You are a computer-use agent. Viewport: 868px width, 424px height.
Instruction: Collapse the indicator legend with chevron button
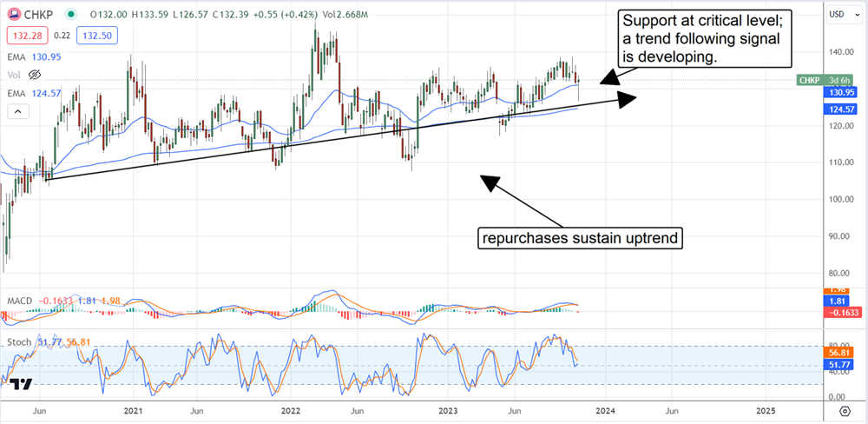(x=17, y=112)
